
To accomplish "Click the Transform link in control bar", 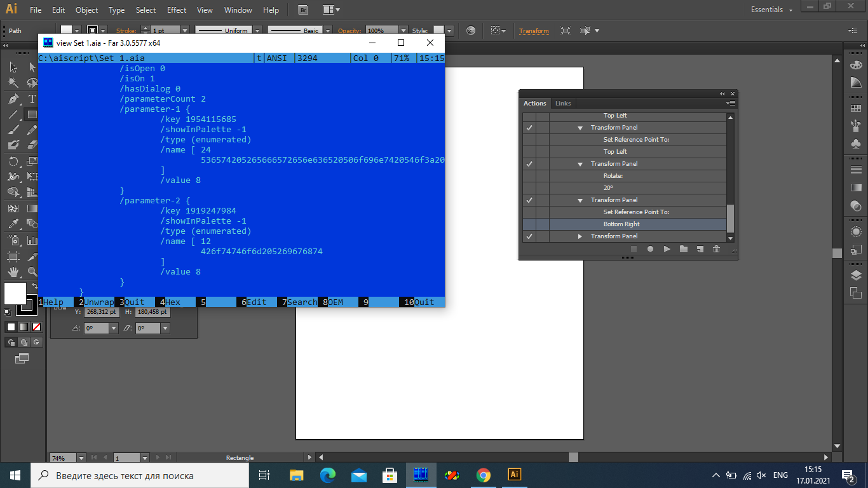I will pos(534,30).
